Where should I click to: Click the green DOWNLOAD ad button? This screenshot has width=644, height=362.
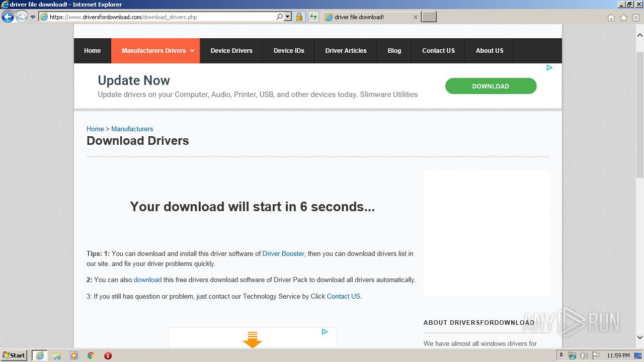(x=491, y=86)
